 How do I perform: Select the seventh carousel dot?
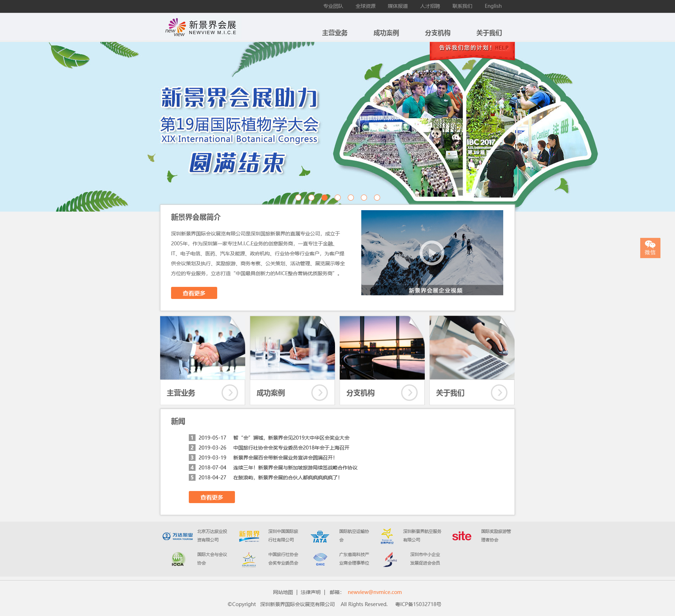[x=377, y=197]
